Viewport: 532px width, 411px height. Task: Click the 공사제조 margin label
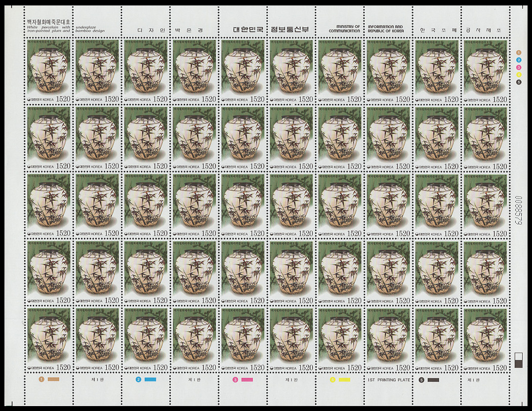pos(484,30)
